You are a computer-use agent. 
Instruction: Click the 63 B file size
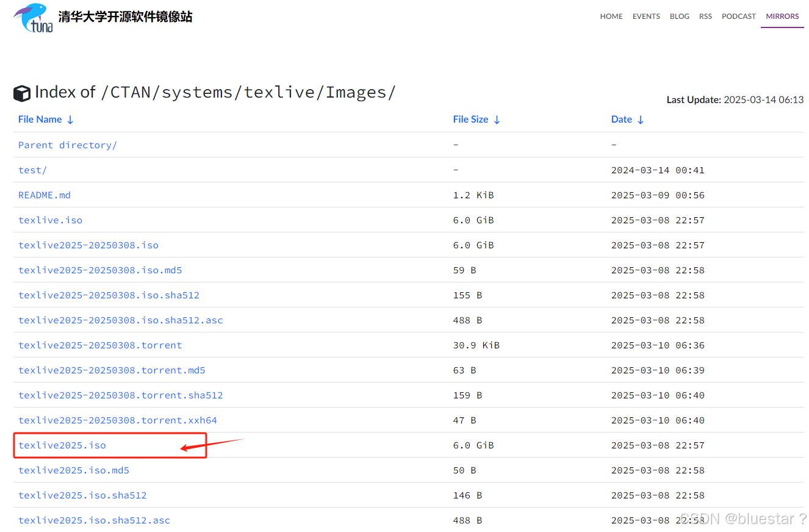464,370
